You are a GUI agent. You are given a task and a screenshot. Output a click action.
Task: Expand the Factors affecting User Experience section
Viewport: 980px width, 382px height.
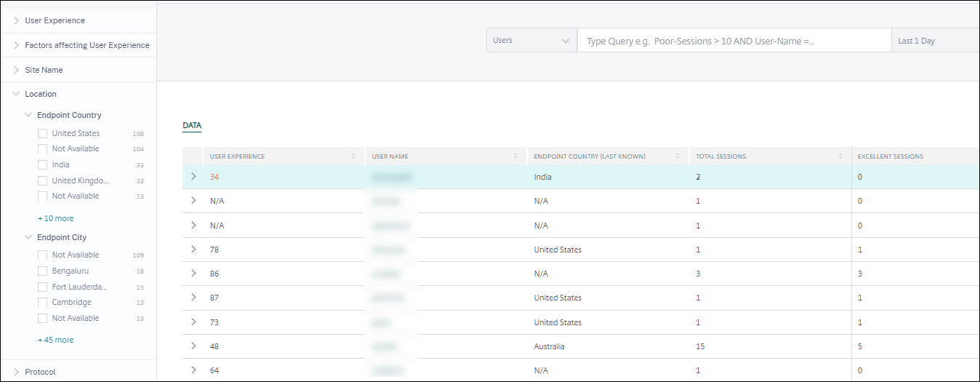pyautogui.click(x=17, y=45)
